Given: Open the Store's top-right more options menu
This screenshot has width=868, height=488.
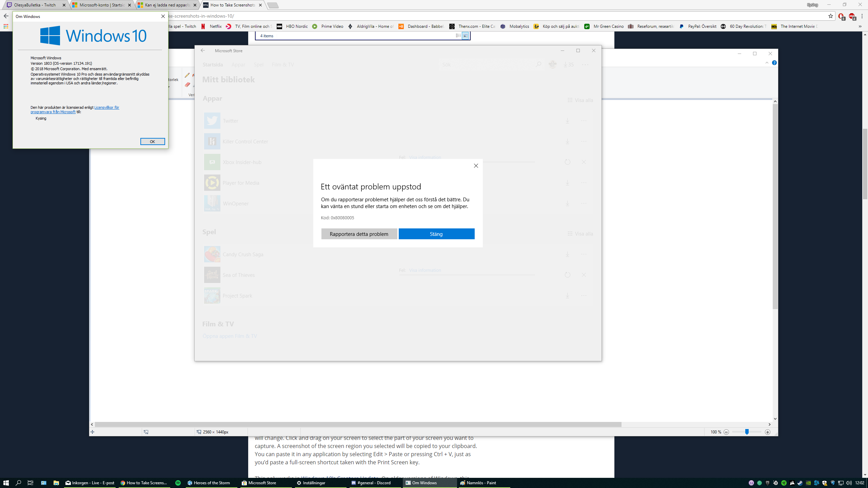Looking at the screenshot, I should click(x=585, y=64).
